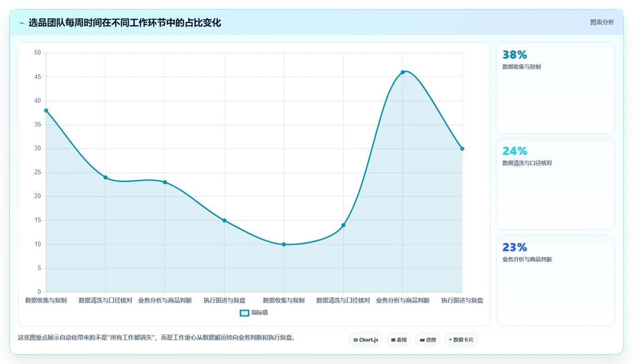The width and height of the screenshot is (633, 364).
Task: Click the peak data point at value 46
Action: [402, 72]
